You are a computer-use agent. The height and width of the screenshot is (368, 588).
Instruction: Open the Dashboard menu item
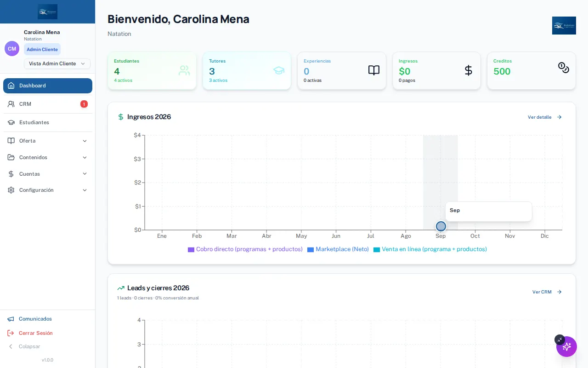pyautogui.click(x=48, y=86)
